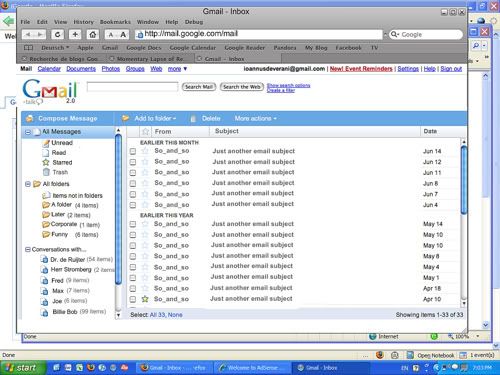500x375 pixels.
Task: Click the message list scrollbar thumb
Action: (464, 180)
